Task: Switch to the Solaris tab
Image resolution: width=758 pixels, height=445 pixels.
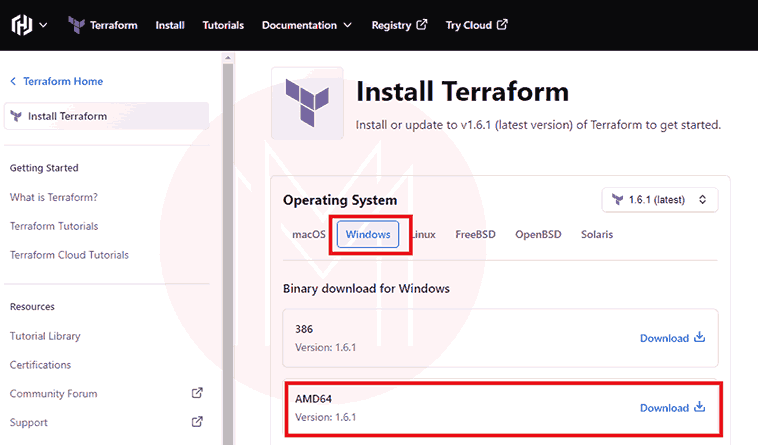Action: click(x=597, y=234)
